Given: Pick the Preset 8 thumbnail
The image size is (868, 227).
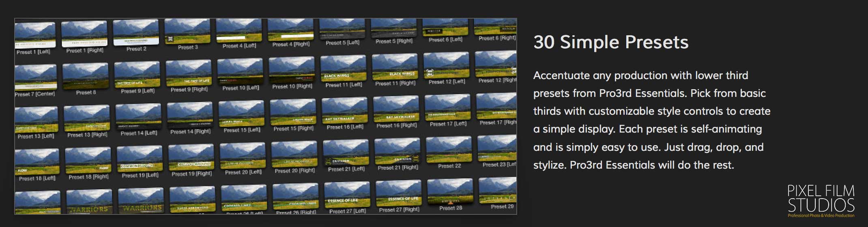Looking at the screenshot, I should point(85,75).
